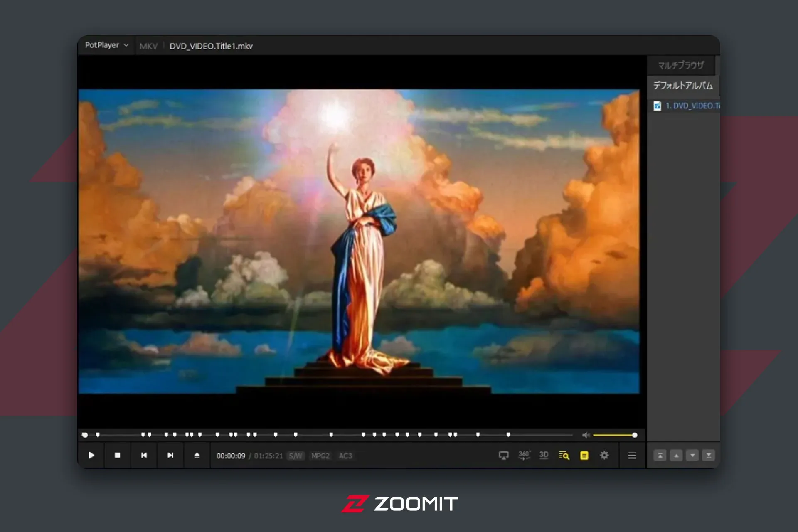Click the MPG2 video codec label
This screenshot has height=532, width=798.
320,456
